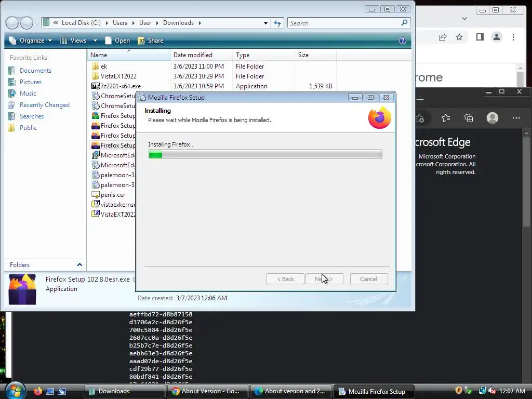Click the Firefox install progress bar
The height and width of the screenshot is (399, 532).
tap(265, 154)
